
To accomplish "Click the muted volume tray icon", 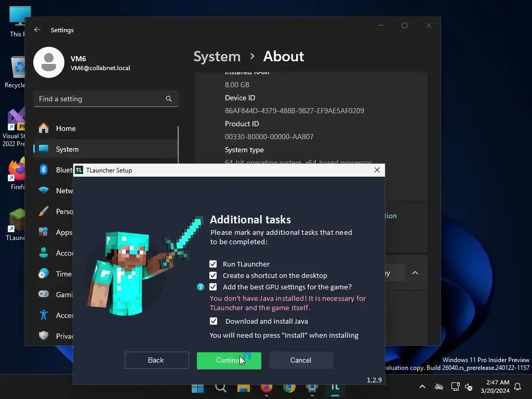I will 469,387.
